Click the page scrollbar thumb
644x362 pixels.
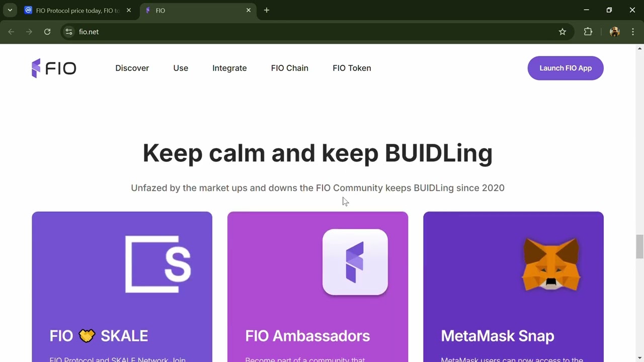(x=639, y=246)
